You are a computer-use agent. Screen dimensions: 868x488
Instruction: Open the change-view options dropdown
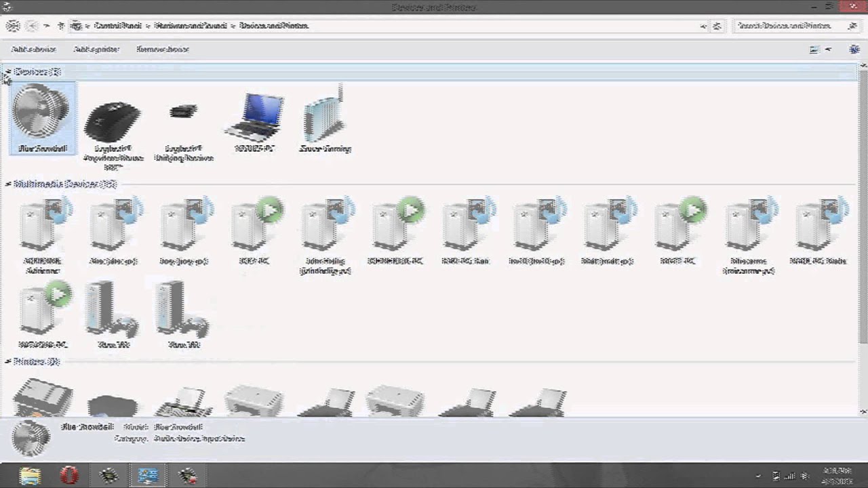[x=827, y=49]
